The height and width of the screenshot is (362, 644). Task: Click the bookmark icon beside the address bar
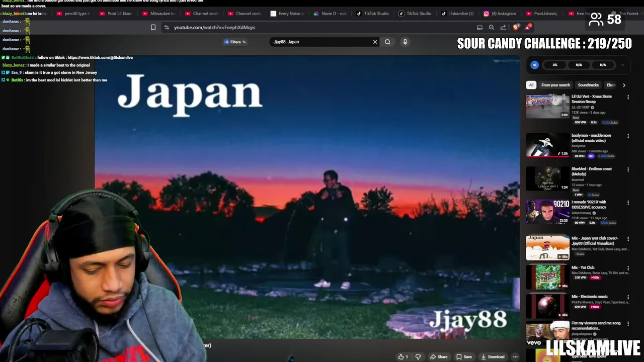[153, 27]
